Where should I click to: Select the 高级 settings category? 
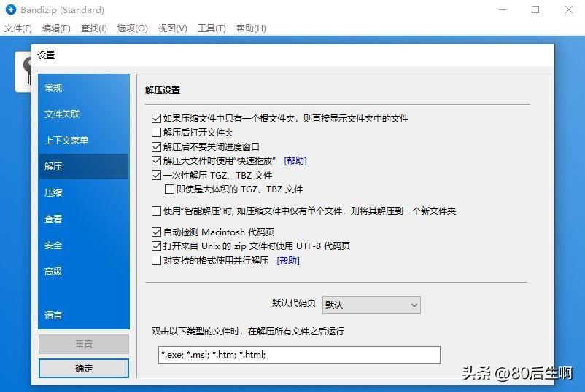(84, 272)
